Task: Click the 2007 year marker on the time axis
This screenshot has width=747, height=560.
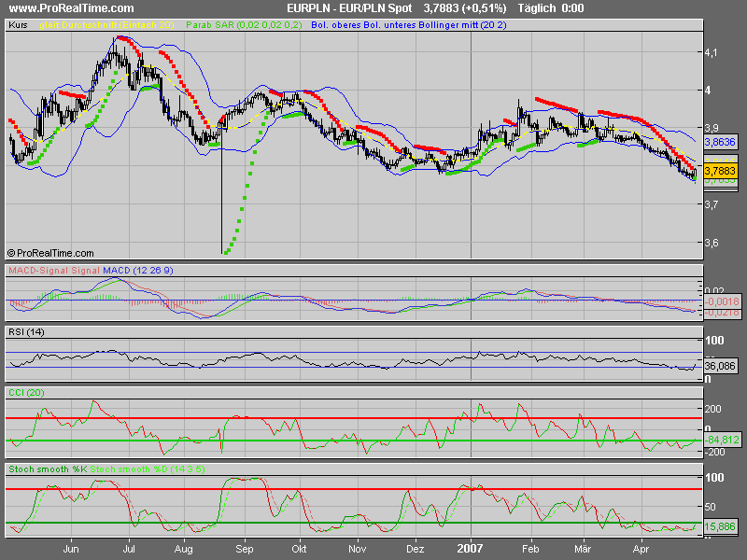Action: [x=472, y=551]
